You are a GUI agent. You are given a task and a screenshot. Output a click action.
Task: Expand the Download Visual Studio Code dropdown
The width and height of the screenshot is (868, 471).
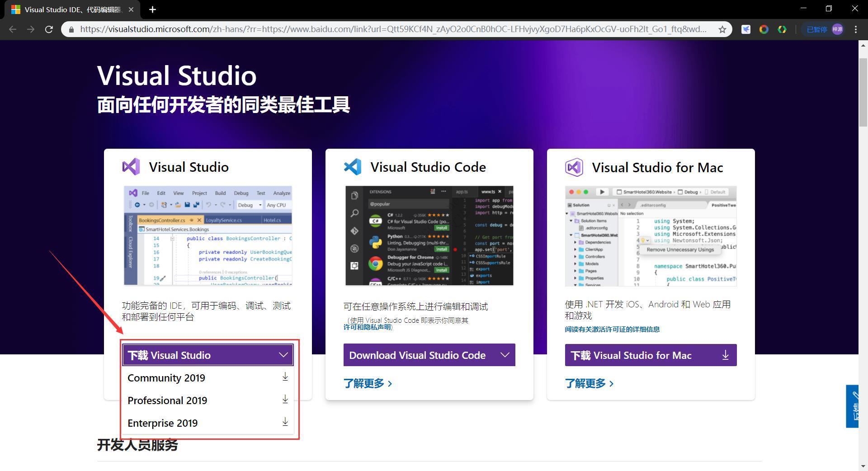[x=505, y=355]
